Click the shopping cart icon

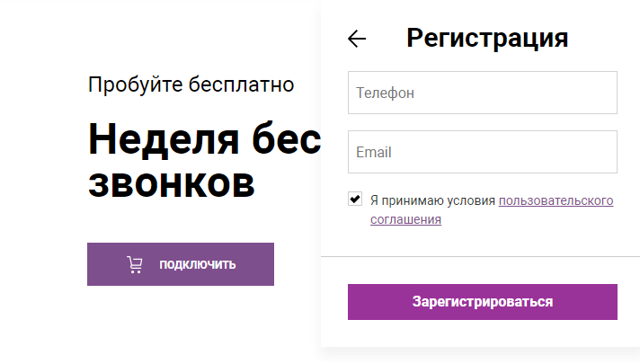[x=135, y=264]
